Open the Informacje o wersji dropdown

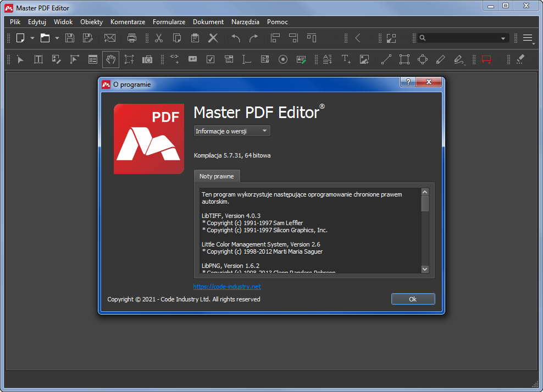click(232, 131)
